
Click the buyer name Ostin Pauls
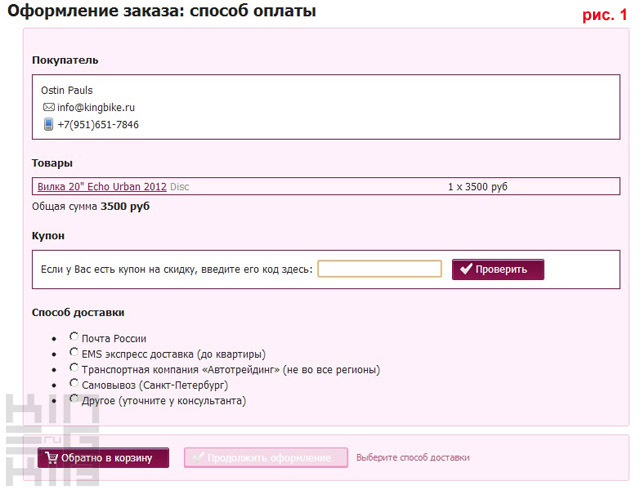coord(66,90)
